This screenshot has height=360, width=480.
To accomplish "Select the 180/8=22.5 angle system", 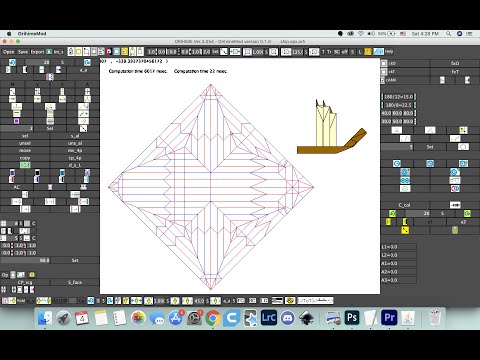I will pos(399,105).
